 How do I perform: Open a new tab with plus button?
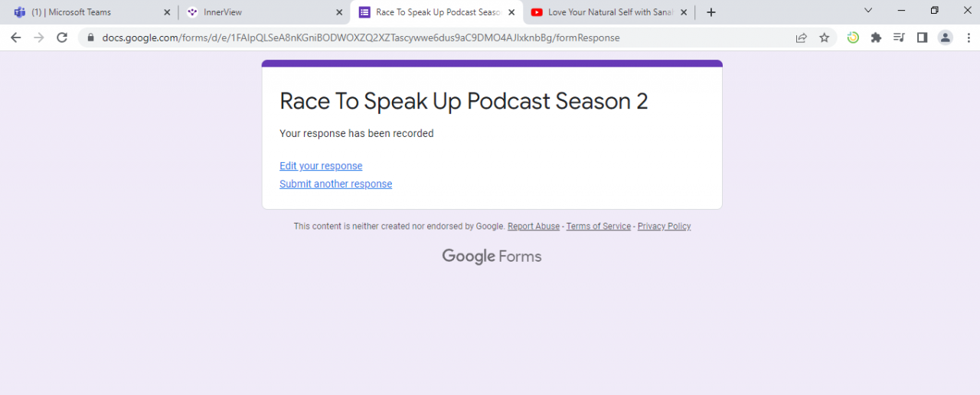[x=711, y=12]
